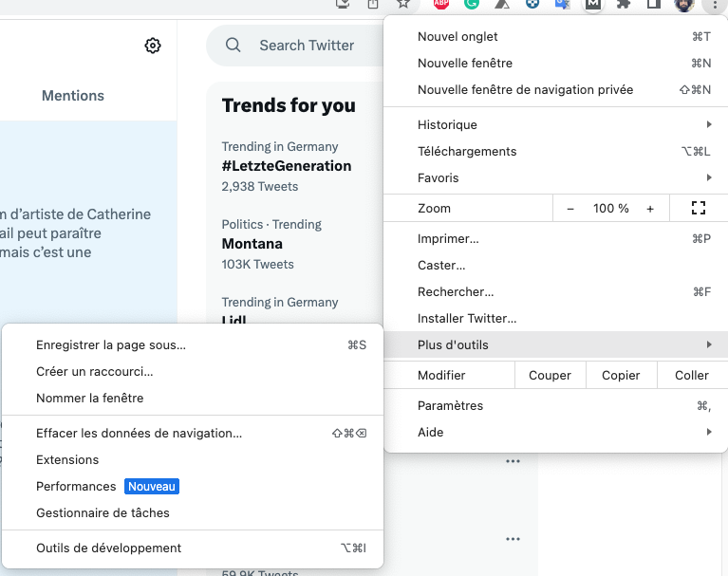Open the Extensions puzzle-piece menu

pos(624,4)
